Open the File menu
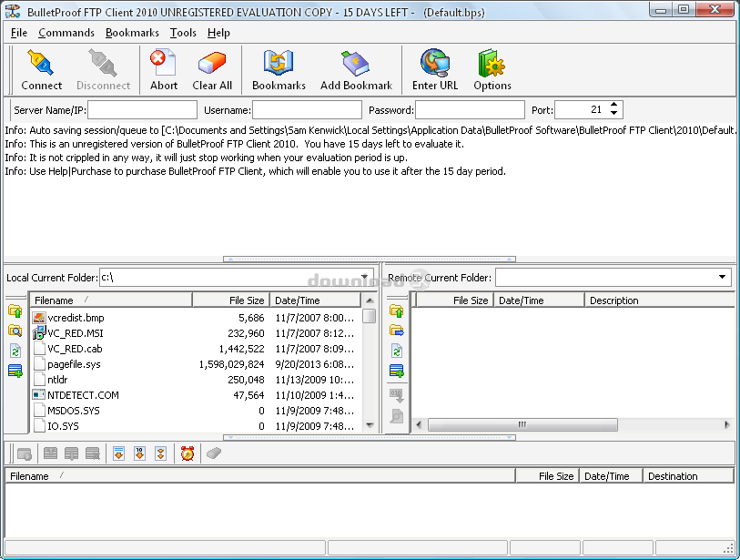 click(19, 33)
